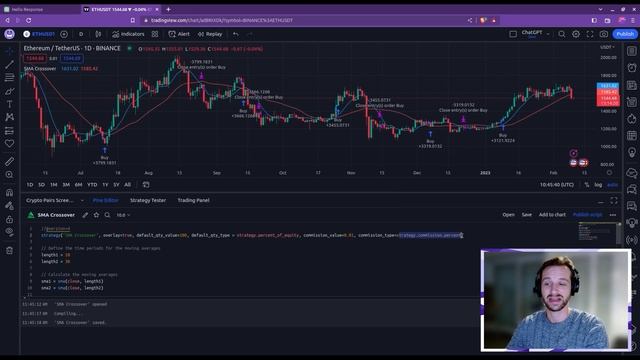The height and width of the screenshot is (360, 640).
Task: Click Add to chart in Pine Editor
Action: click(552, 215)
